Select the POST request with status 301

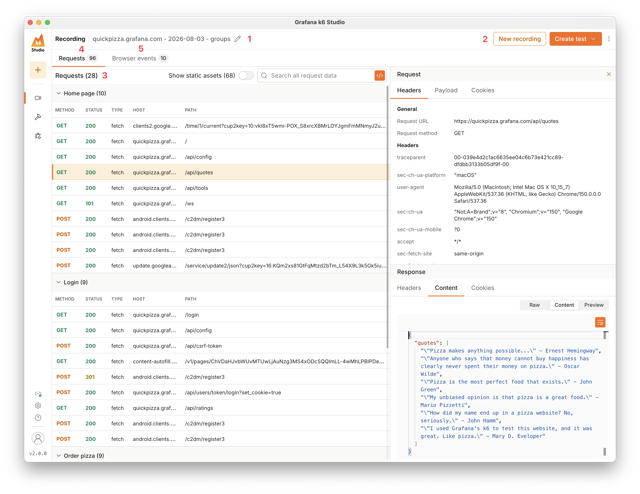[x=220, y=377]
